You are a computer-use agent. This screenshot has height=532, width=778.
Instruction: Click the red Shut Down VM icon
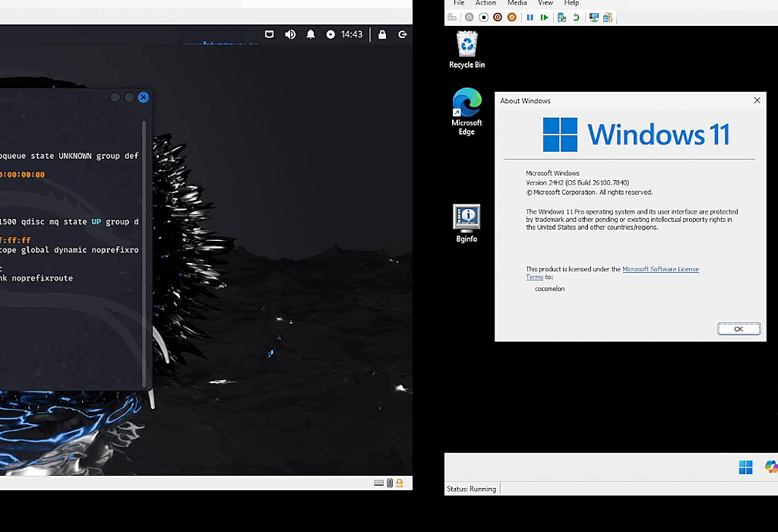coord(497,17)
